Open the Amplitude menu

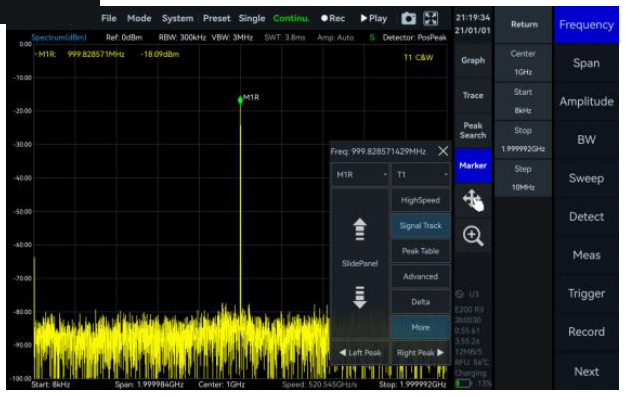pos(586,101)
